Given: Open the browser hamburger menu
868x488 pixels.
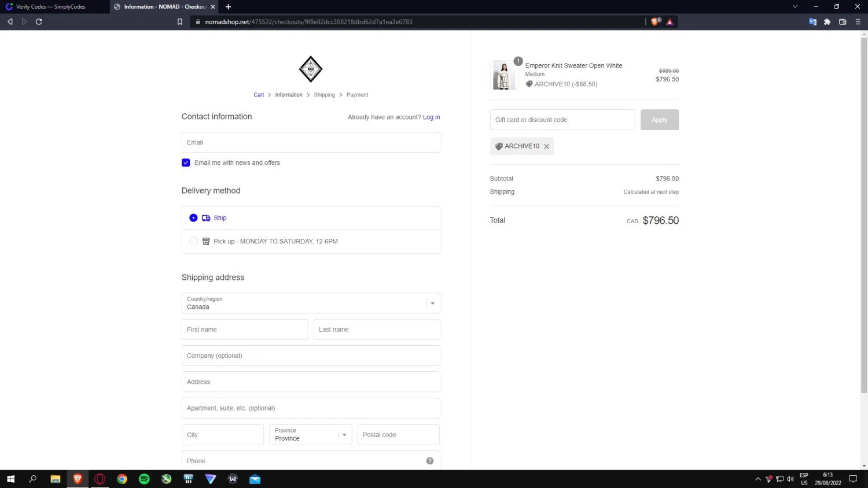Looking at the screenshot, I should pos(858,22).
